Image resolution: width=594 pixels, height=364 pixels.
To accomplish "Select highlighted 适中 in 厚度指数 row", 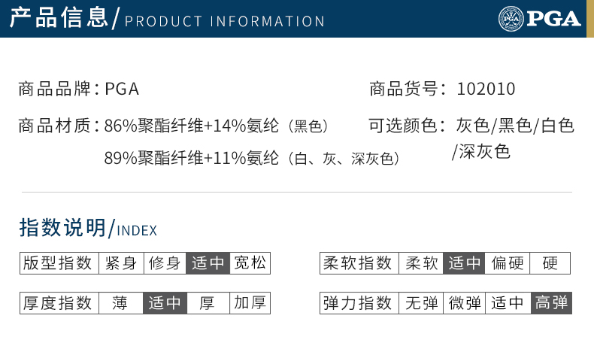I will click(x=165, y=303).
